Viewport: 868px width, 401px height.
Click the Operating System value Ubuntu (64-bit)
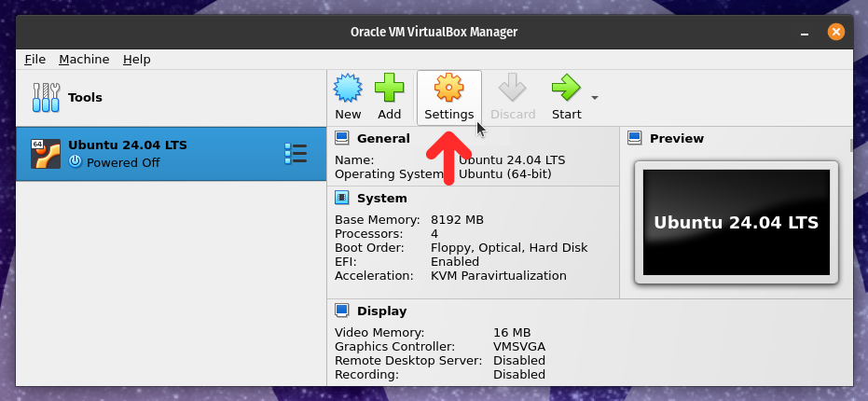[505, 173]
